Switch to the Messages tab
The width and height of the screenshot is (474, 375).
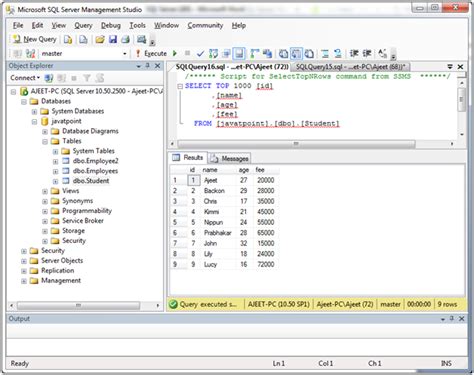[x=230, y=158]
